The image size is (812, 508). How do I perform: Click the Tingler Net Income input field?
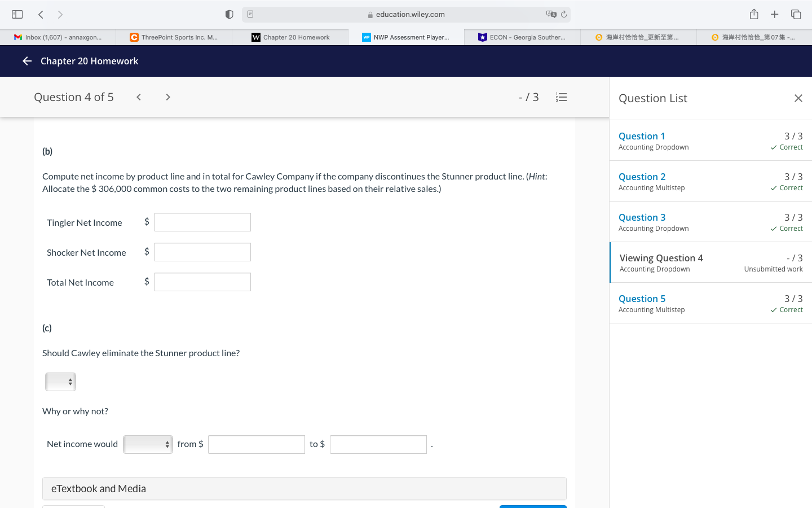tap(202, 222)
